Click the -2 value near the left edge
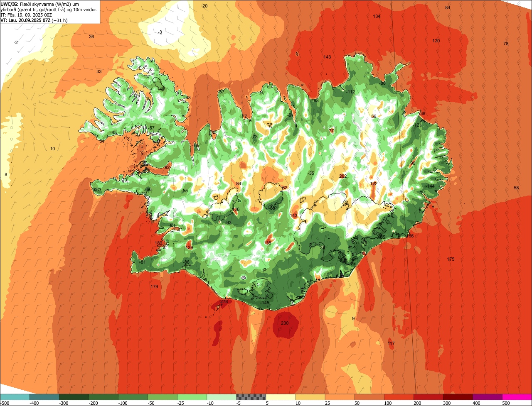The width and height of the screenshot is (532, 406). (x=15, y=42)
